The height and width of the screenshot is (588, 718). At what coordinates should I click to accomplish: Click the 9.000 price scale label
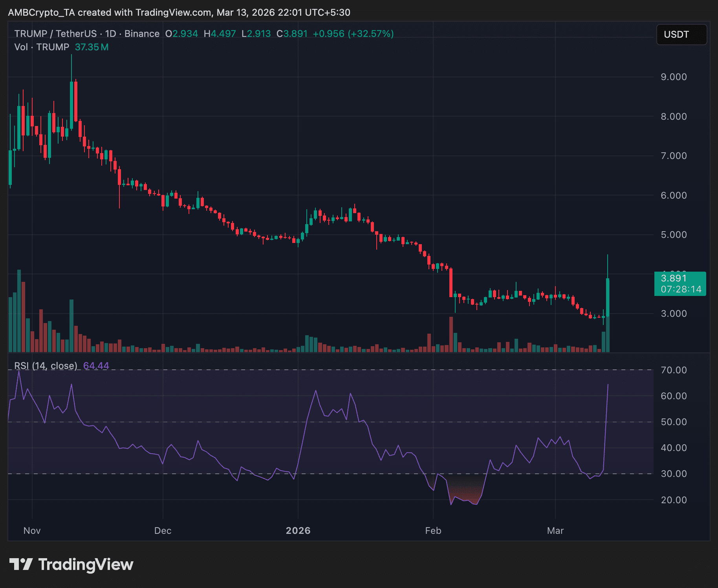(x=673, y=77)
